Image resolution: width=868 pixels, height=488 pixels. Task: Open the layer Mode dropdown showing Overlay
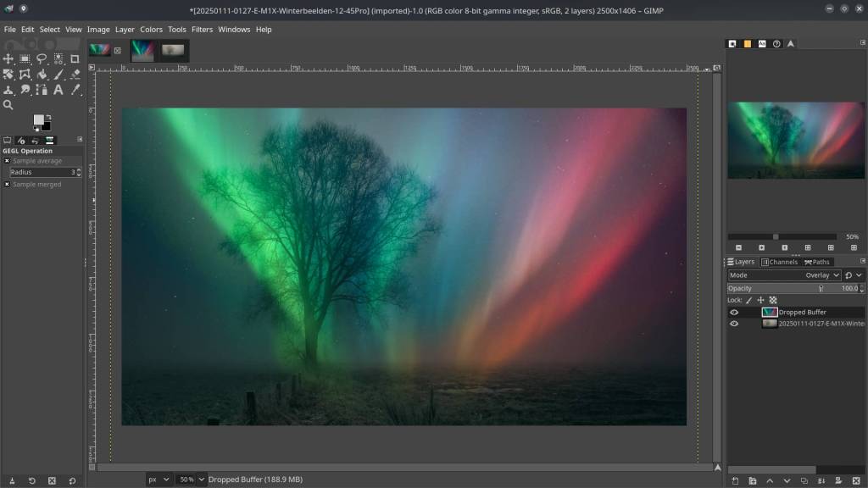coord(784,275)
